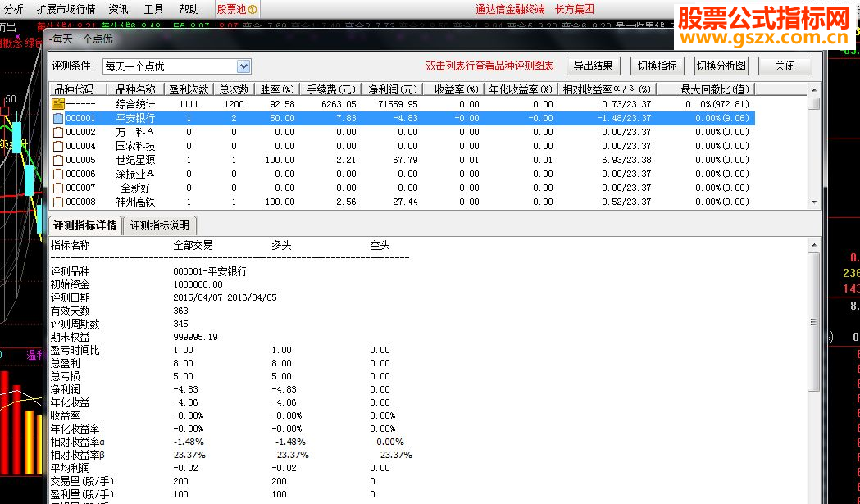860x504 pixels.
Task: Click the 通达信金融终端 title text
Action: point(510,9)
